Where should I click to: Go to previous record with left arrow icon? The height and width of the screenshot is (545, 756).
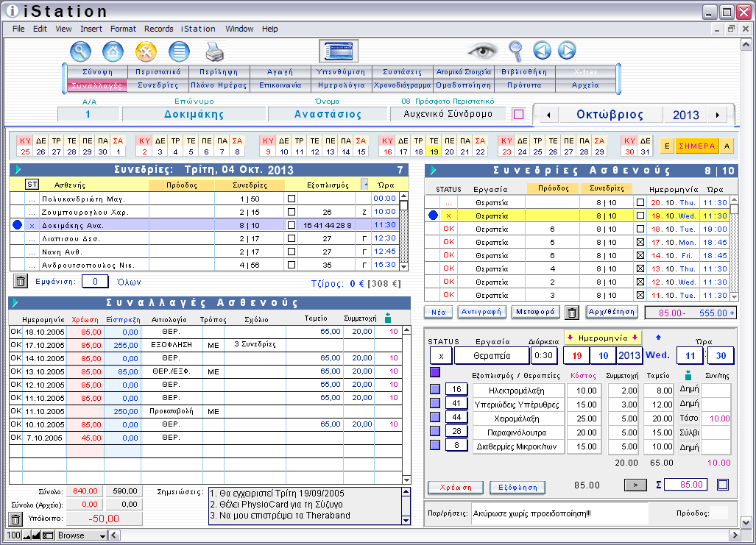(x=542, y=51)
